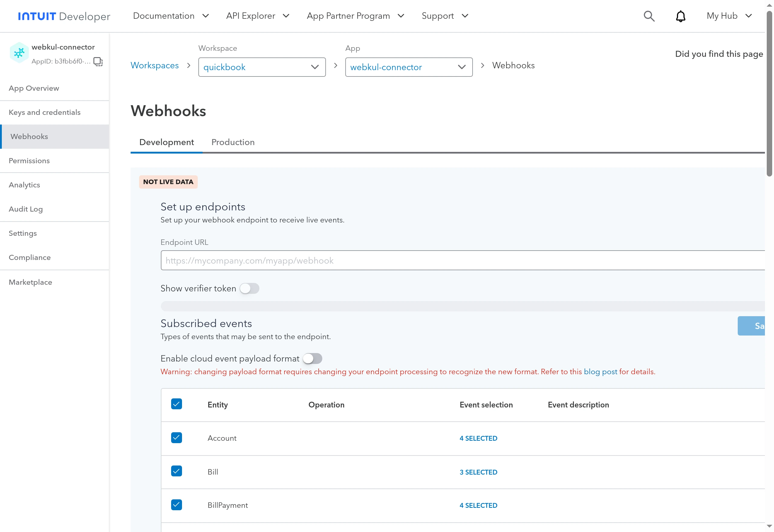
Task: Click the page vertical scrollbar thumb
Action: point(769,93)
